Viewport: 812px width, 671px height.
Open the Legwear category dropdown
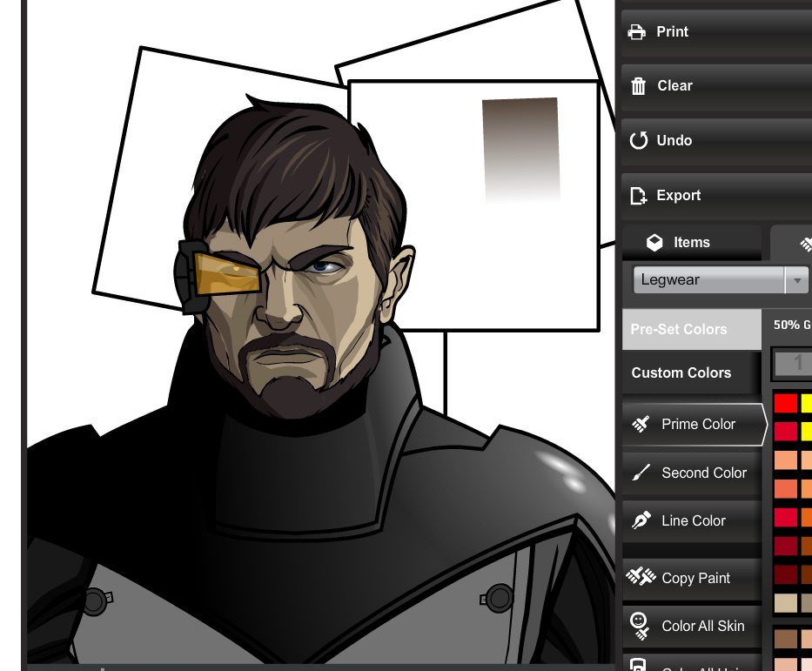pos(708,280)
